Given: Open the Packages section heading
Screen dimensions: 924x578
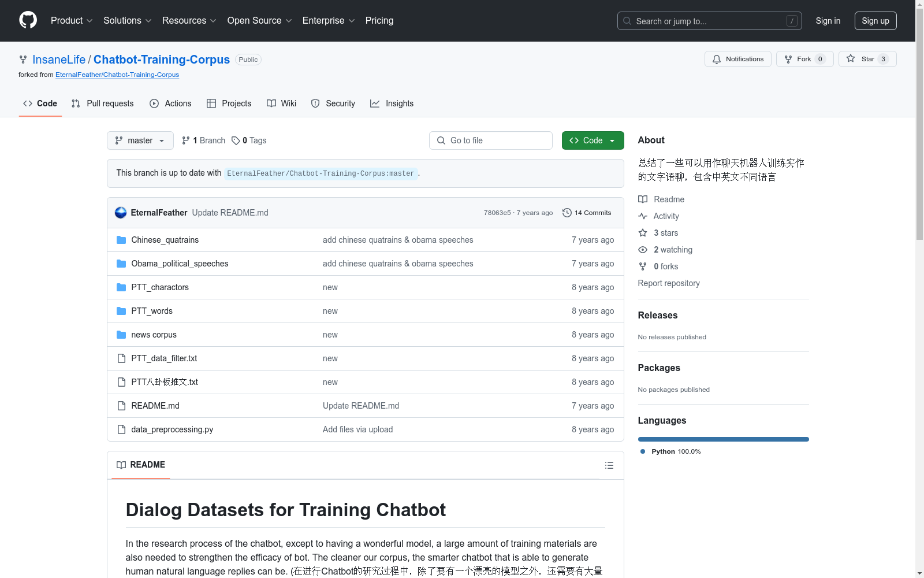Looking at the screenshot, I should tap(659, 368).
